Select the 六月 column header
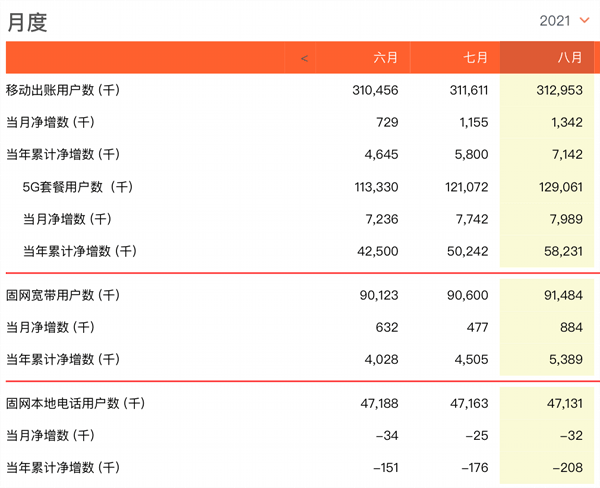This screenshot has height=488, width=600. point(385,58)
